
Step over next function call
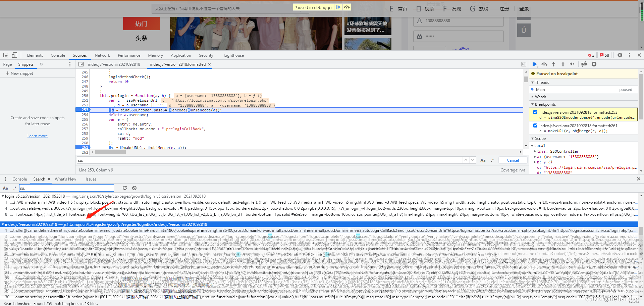pos(544,64)
